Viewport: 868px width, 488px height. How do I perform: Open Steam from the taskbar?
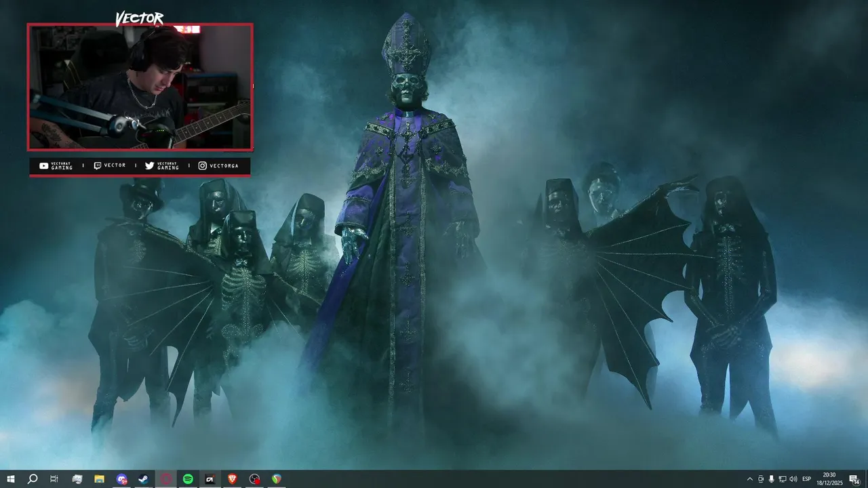pyautogui.click(x=144, y=479)
